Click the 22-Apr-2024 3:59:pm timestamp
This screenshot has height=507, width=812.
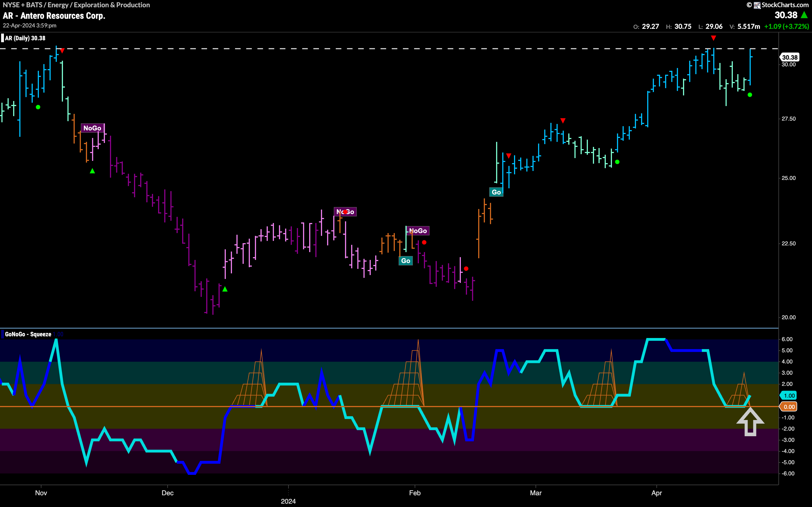click(x=29, y=25)
